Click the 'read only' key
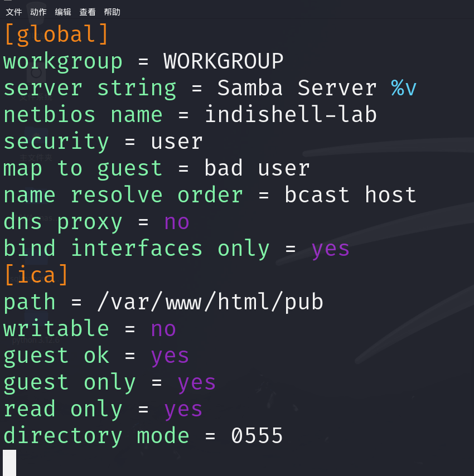Viewport: 474px width, 476px height. [x=63, y=410]
